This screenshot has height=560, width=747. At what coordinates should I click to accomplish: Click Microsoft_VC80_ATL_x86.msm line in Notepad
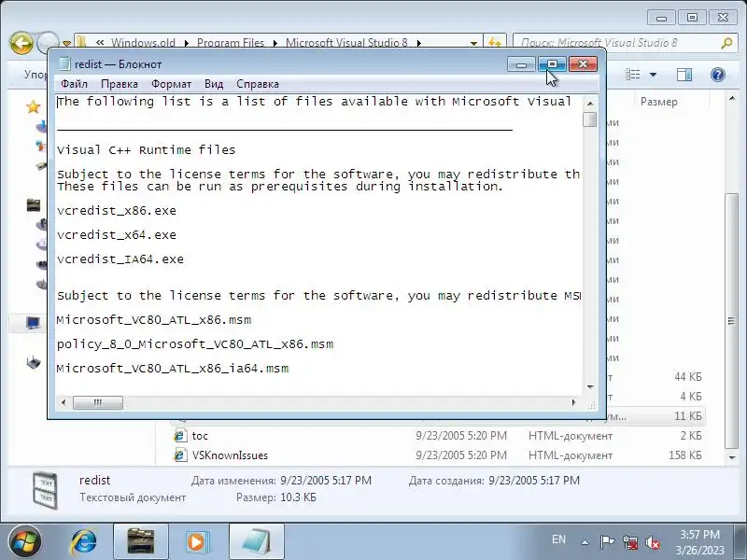coord(154,320)
